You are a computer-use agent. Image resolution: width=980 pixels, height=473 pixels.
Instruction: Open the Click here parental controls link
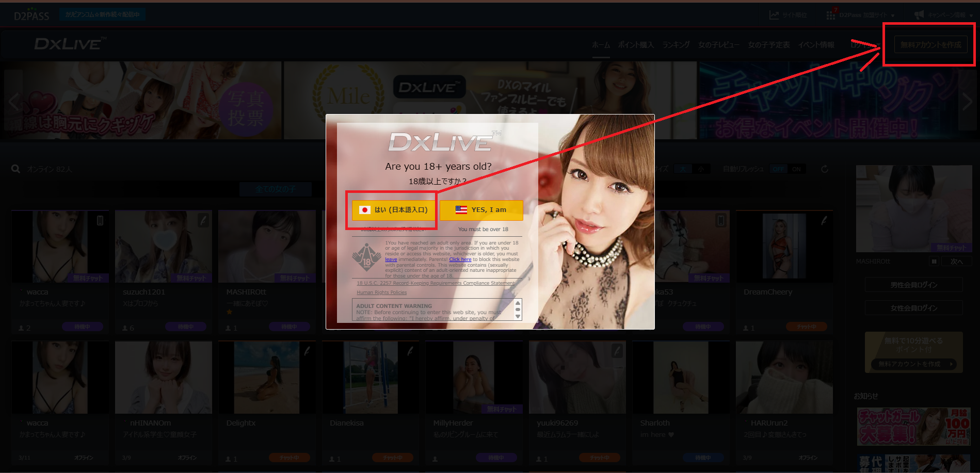pyautogui.click(x=460, y=259)
